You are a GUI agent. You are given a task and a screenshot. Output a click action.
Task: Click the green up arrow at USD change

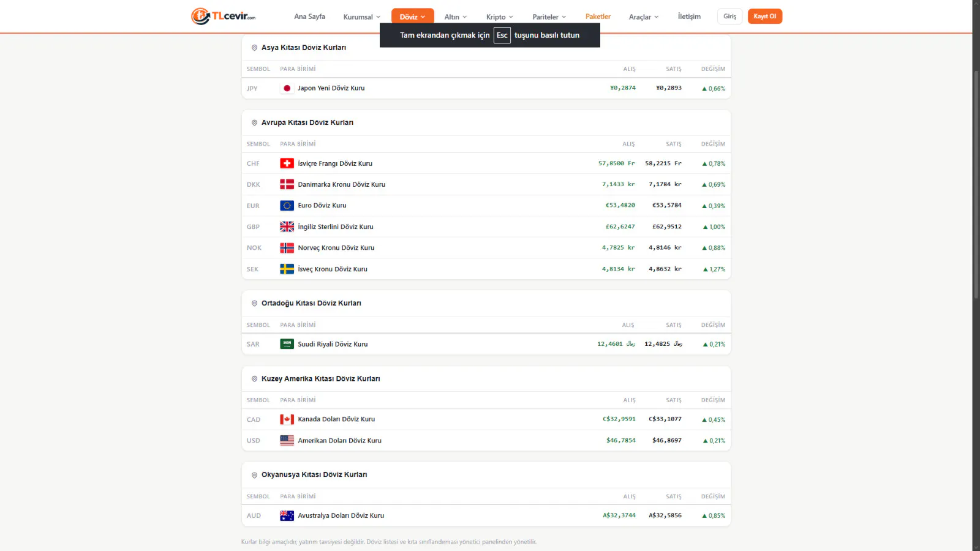705,441
